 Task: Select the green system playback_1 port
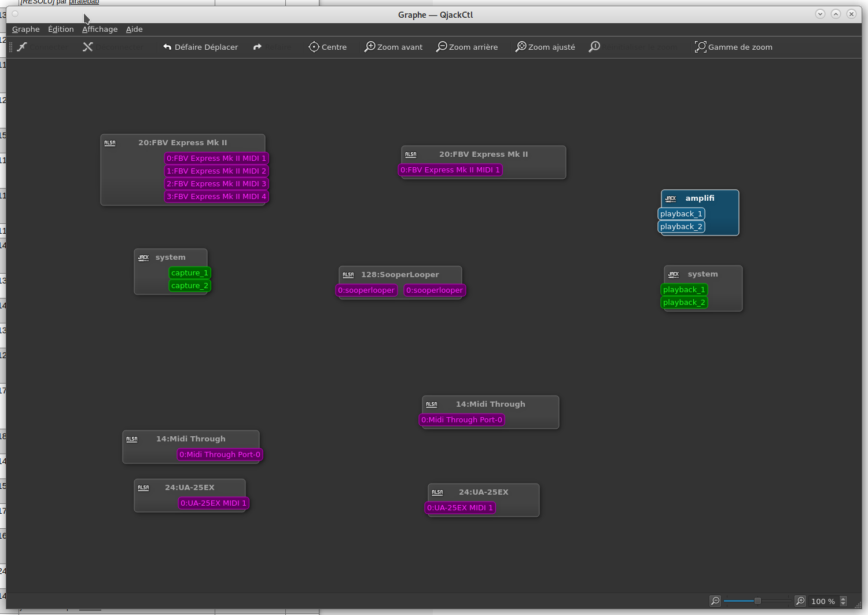[684, 290]
